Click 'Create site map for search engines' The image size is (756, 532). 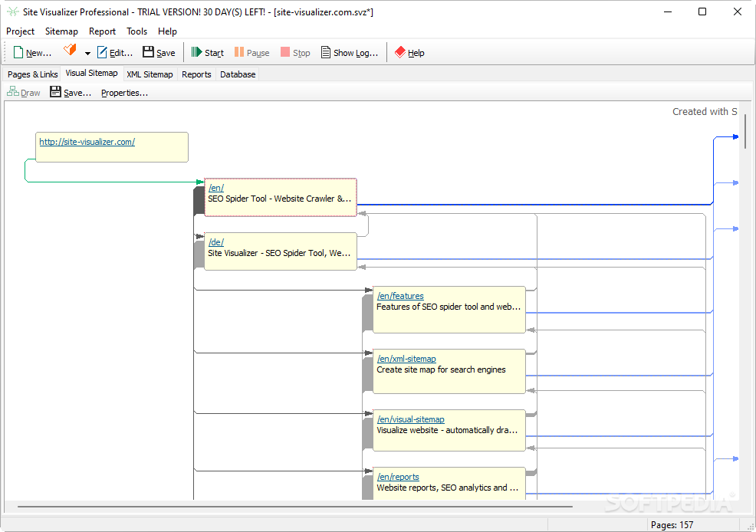pyautogui.click(x=441, y=369)
